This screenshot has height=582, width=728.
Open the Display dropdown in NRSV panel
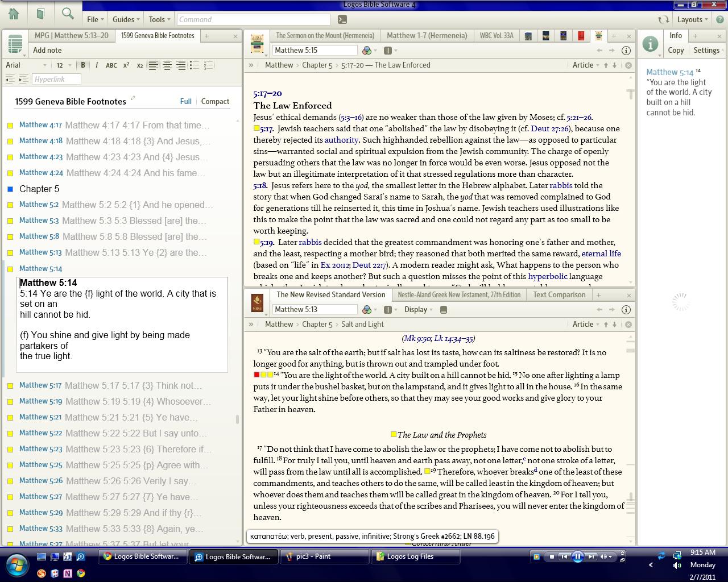tap(419, 310)
